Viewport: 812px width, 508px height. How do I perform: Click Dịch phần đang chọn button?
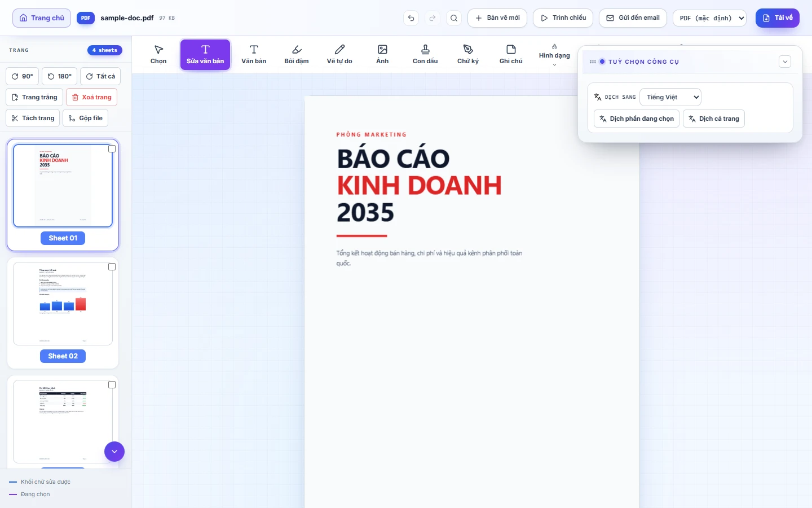(x=637, y=119)
